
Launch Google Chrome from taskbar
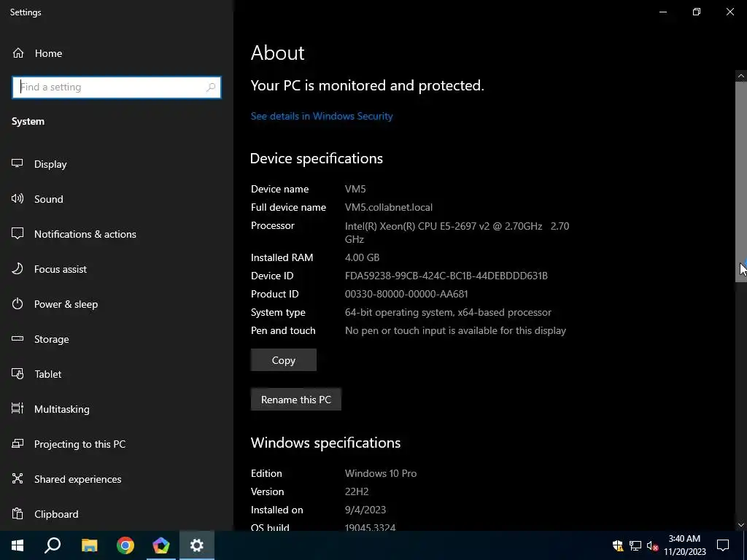point(125,545)
